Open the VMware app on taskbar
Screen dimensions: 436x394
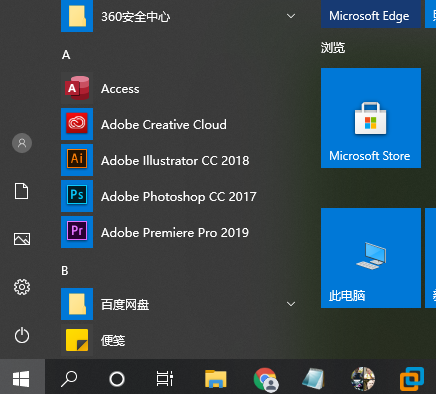coord(412,379)
